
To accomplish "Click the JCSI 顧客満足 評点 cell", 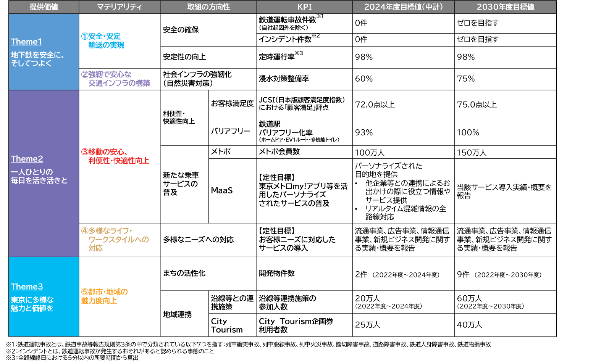I will (304, 104).
